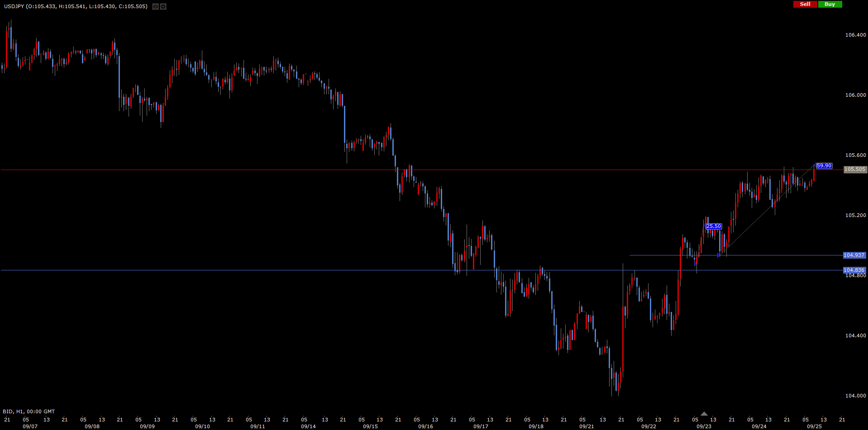Select the 104.836 price level label
Image resolution: width=868 pixels, height=430 pixels.
[854, 270]
